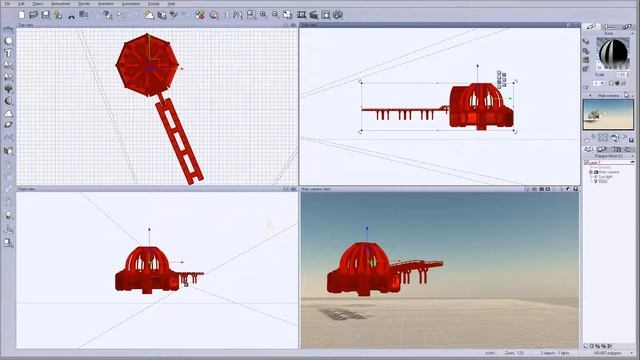The width and height of the screenshot is (640, 360).
Task: Open the Help menu
Action: pyautogui.click(x=171, y=4)
